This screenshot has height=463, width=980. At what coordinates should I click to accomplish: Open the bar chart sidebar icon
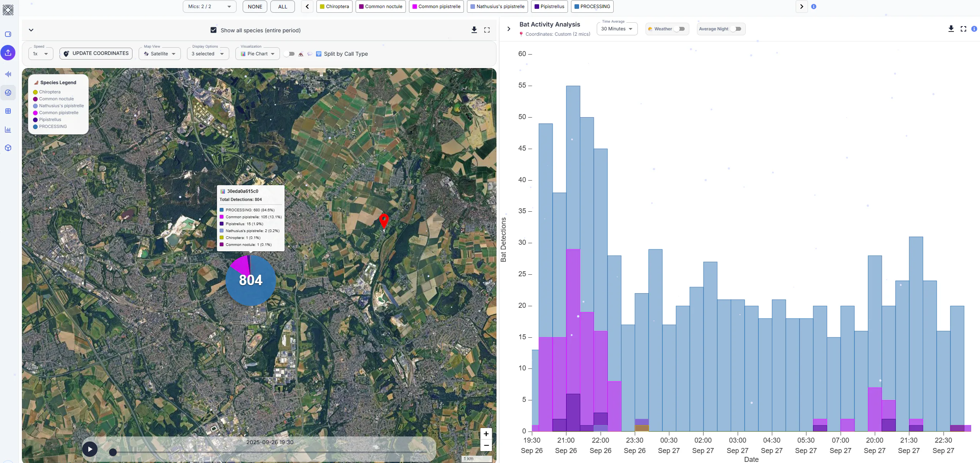tap(8, 129)
